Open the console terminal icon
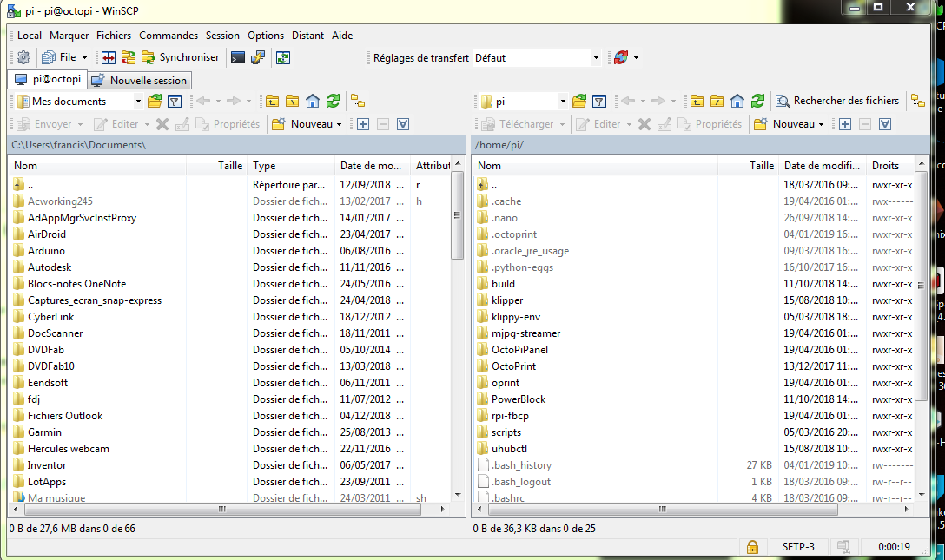 pos(238,58)
